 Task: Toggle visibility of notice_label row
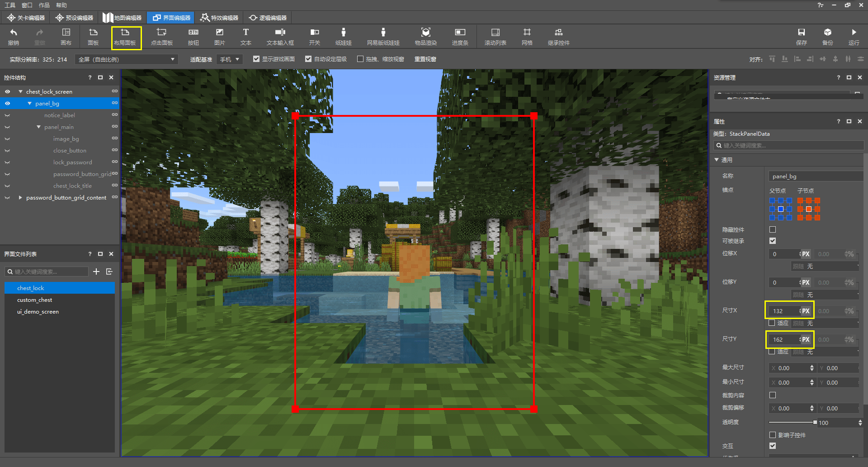(7, 115)
